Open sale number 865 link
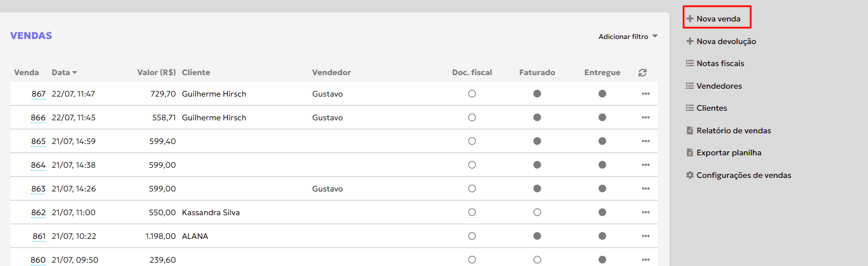The width and height of the screenshot is (868, 266). (x=38, y=141)
